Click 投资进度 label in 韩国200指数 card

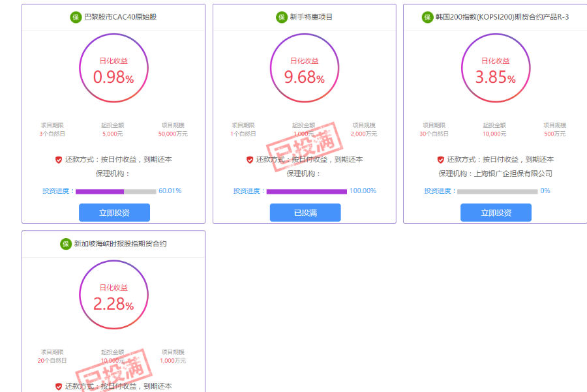pos(440,191)
